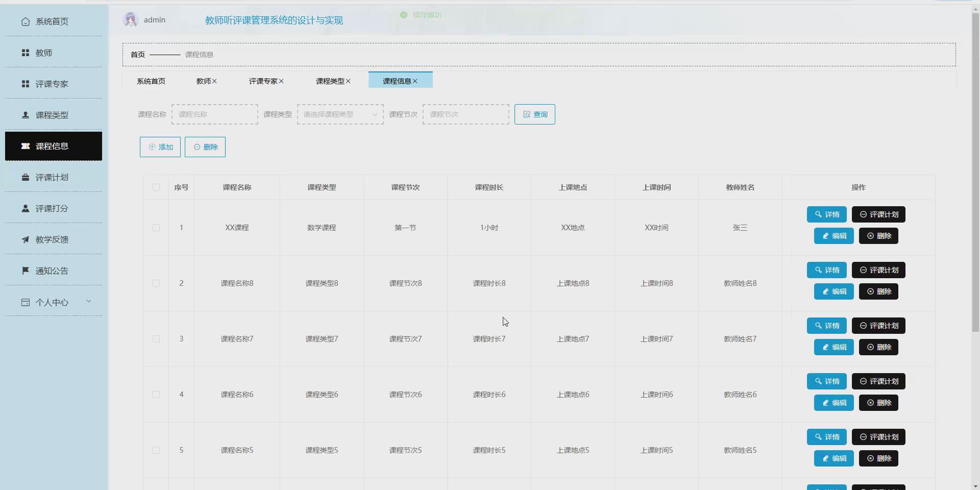Edit the XX课程 row
The image size is (980, 490).
[834, 236]
